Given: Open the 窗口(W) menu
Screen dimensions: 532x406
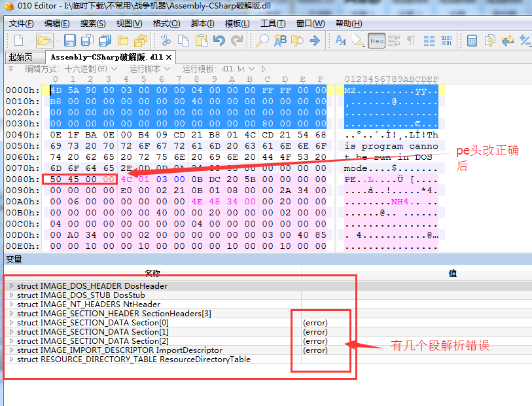Looking at the screenshot, I should tap(310, 24).
